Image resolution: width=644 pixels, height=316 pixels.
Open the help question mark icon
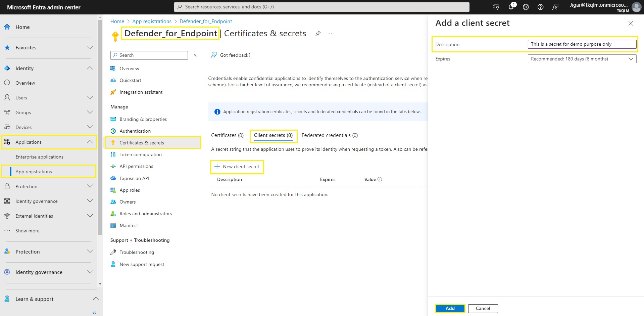[540, 7]
